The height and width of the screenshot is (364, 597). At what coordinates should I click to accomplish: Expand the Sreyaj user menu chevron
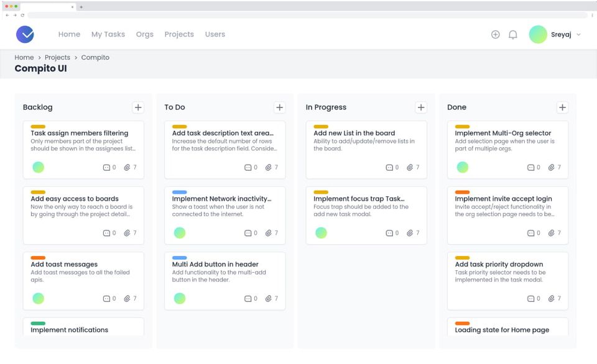point(579,35)
